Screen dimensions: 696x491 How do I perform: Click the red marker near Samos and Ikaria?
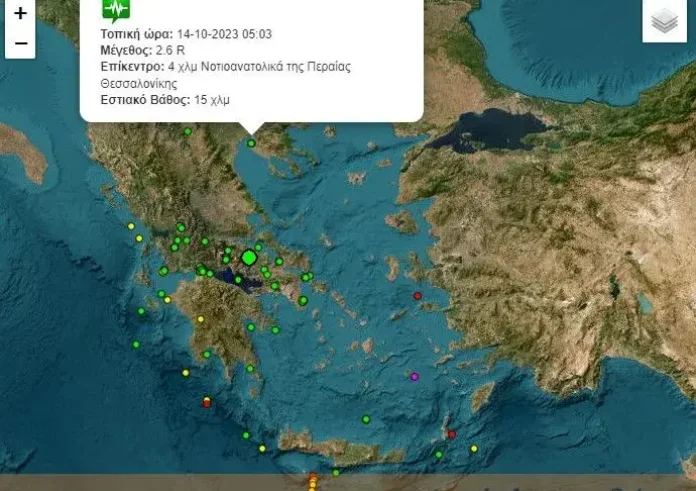point(417,296)
